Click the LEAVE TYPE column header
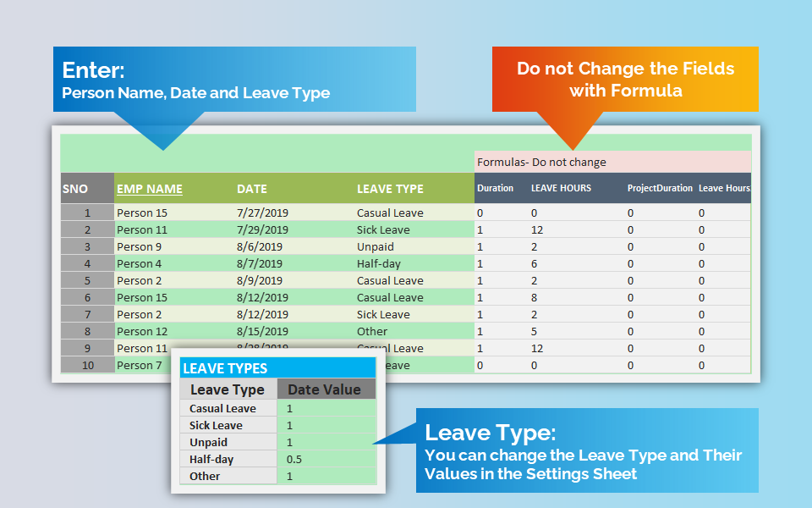812x508 pixels. coord(390,188)
